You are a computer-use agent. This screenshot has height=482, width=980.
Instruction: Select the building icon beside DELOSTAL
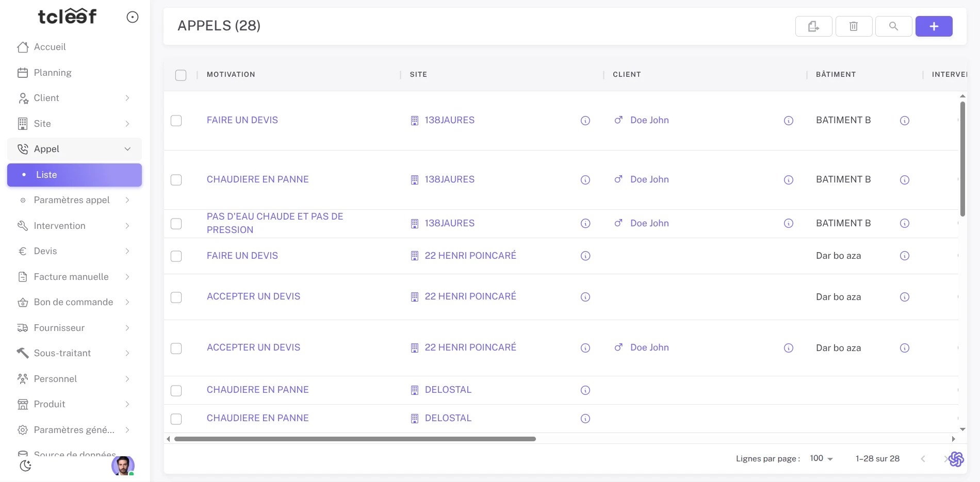coord(414,390)
